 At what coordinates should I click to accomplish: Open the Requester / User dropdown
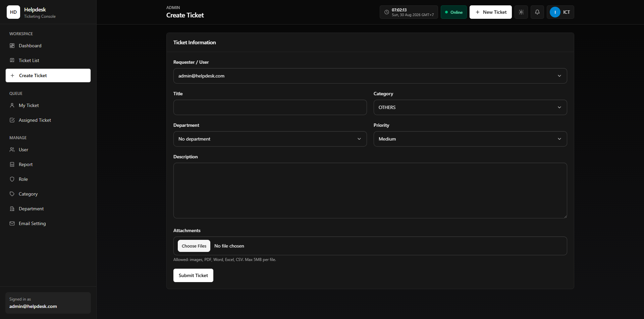[x=370, y=76]
